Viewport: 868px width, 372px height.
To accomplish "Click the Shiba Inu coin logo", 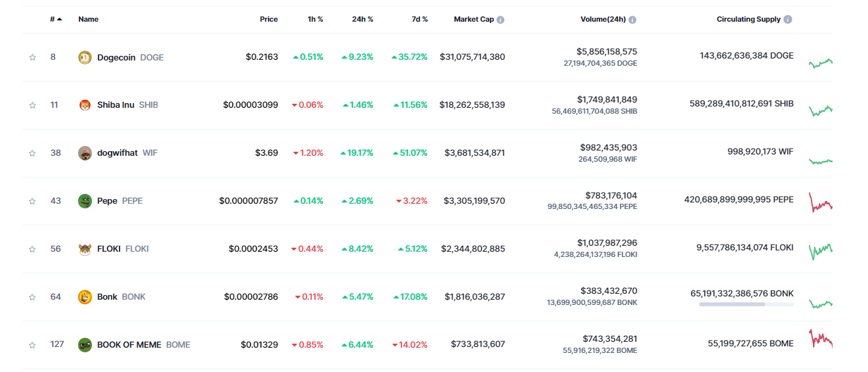I will (x=85, y=105).
